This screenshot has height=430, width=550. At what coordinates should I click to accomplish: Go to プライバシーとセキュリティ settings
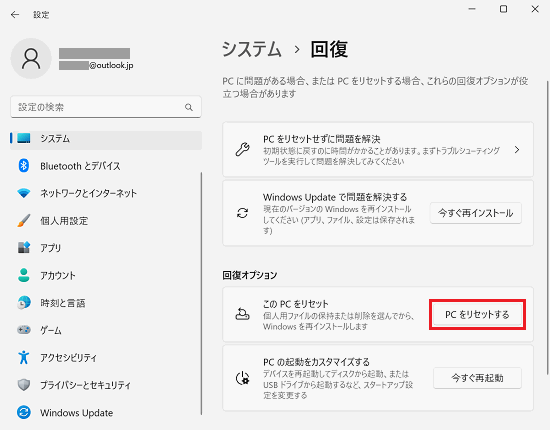pos(106,385)
